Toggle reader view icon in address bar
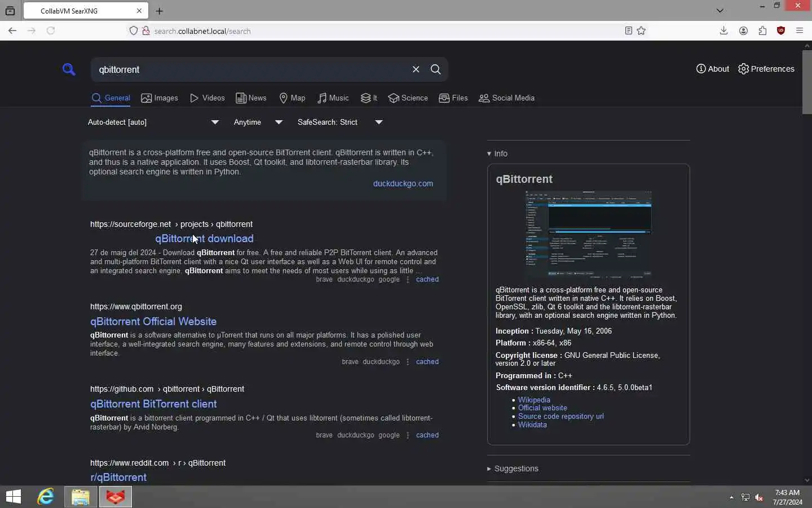The image size is (812, 508). coord(629,31)
